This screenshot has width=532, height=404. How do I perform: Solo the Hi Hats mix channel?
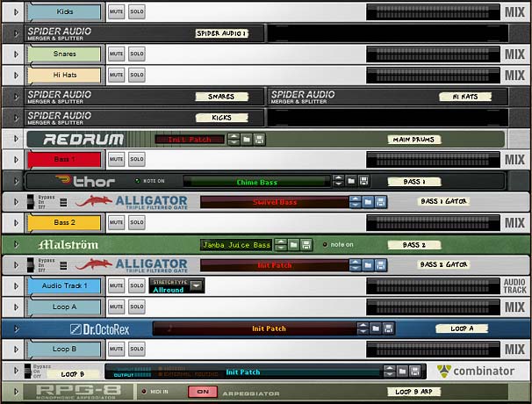tap(137, 75)
